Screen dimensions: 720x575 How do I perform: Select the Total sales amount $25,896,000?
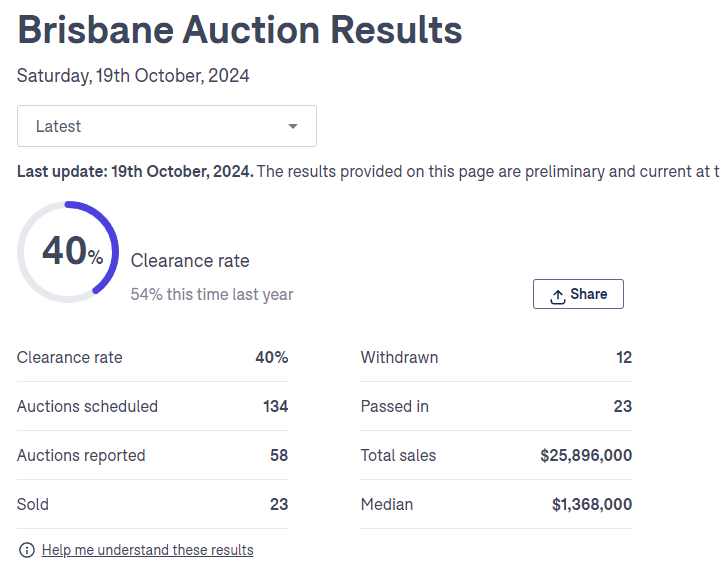tap(586, 455)
